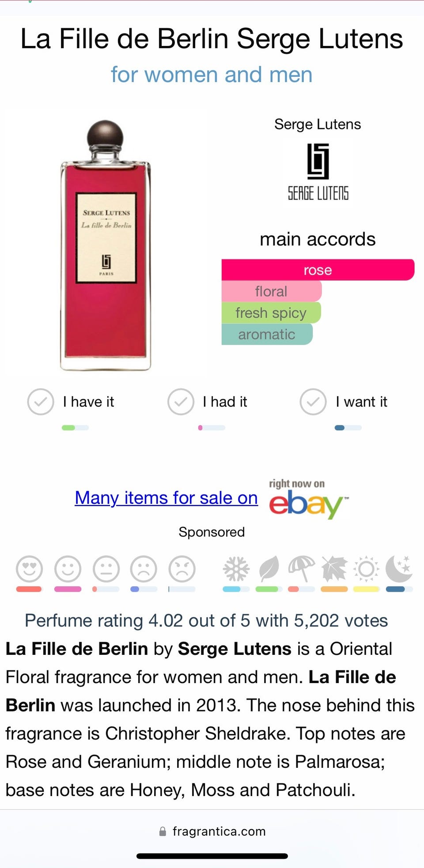Vote with the heart-eyes love face

click(29, 569)
